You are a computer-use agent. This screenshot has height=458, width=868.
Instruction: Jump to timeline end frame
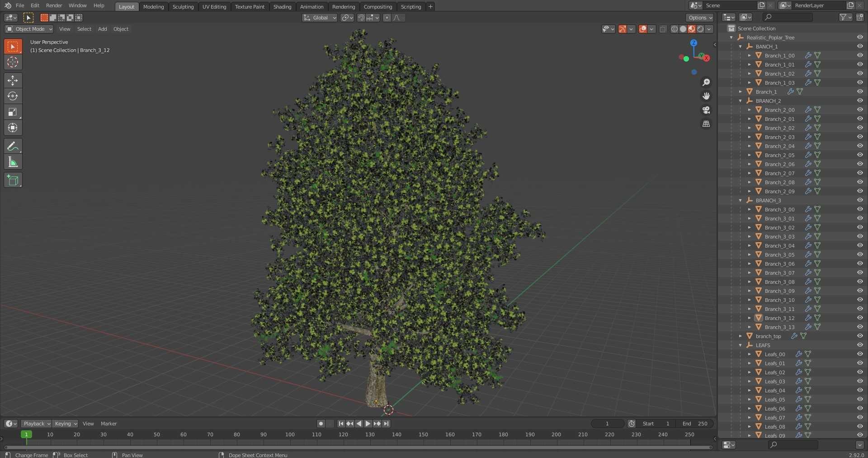[x=386, y=424]
